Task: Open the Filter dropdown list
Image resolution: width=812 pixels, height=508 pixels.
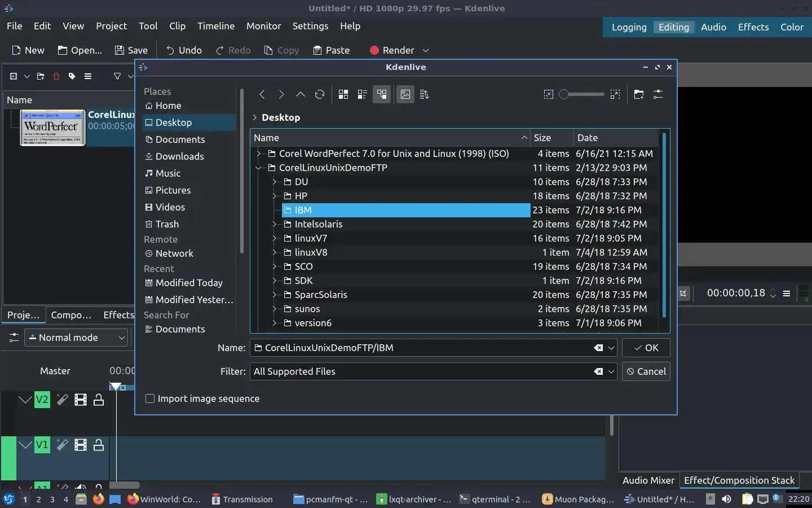Action: pos(611,371)
